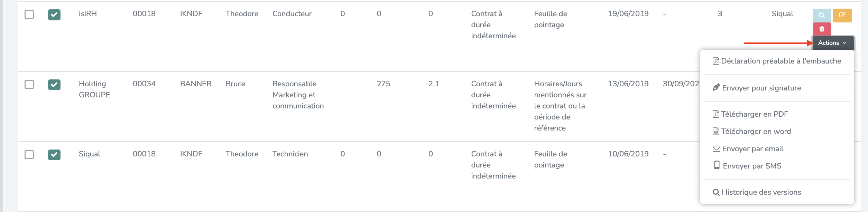
Task: Click the Conducteur job title cell
Action: 292,13
